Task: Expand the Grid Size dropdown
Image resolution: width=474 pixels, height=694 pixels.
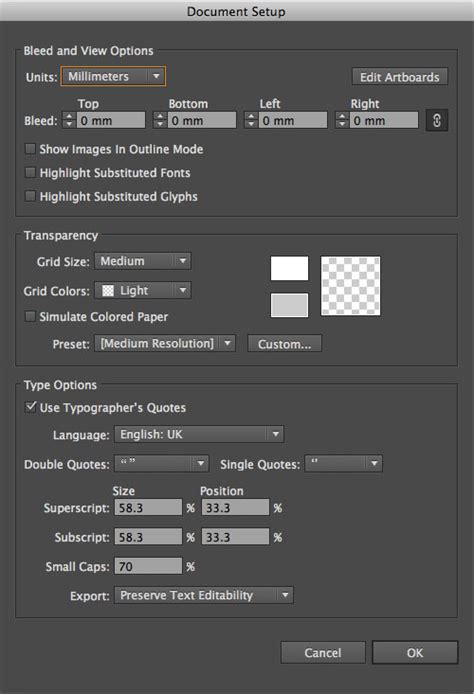Action: coord(143,261)
